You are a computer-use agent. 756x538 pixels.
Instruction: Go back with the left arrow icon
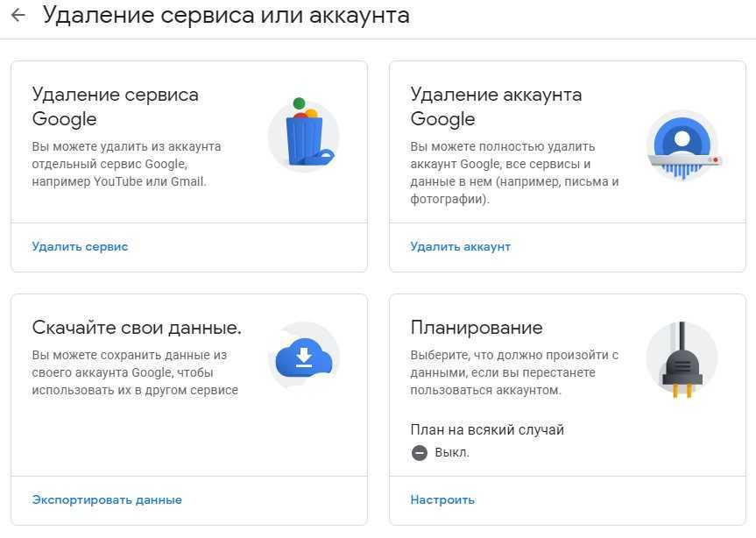(x=18, y=15)
